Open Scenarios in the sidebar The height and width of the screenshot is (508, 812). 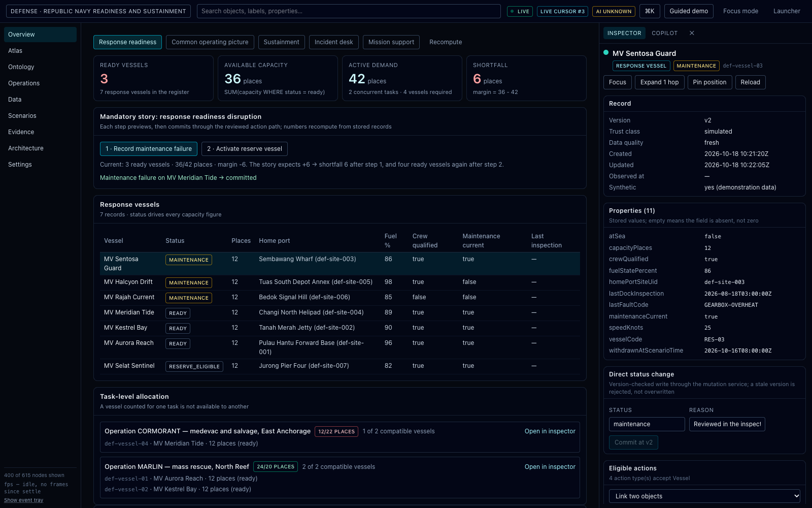(40, 116)
